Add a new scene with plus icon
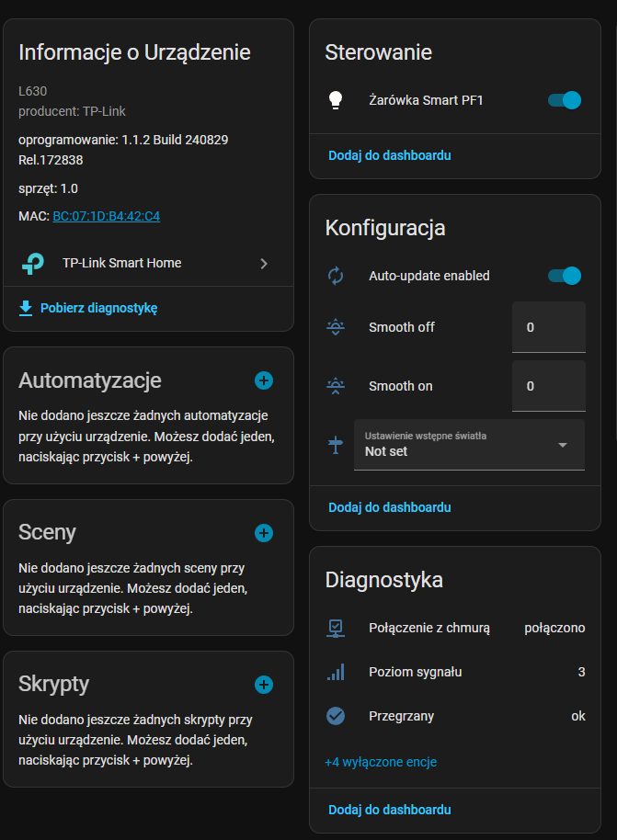 pos(264,533)
